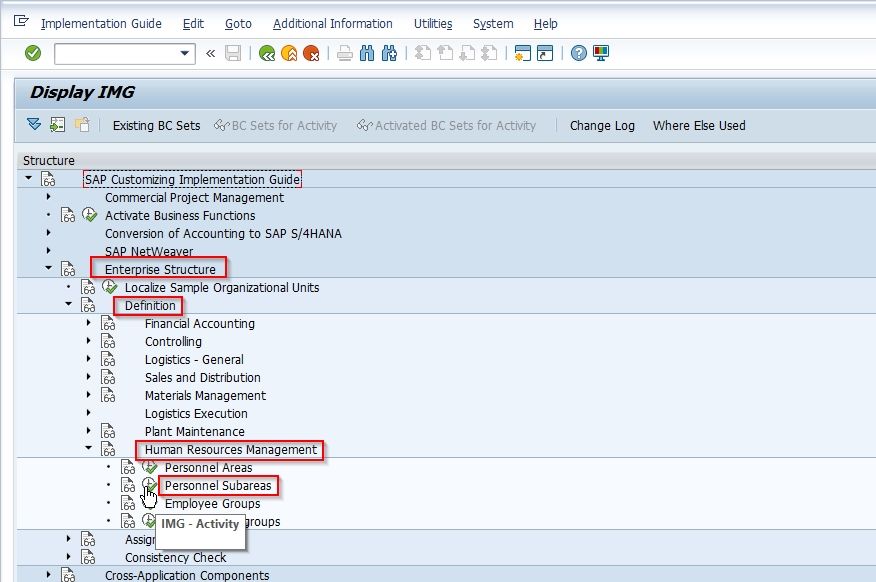Click the First Page icon
Image resolution: width=876 pixels, height=582 pixels.
click(x=423, y=53)
